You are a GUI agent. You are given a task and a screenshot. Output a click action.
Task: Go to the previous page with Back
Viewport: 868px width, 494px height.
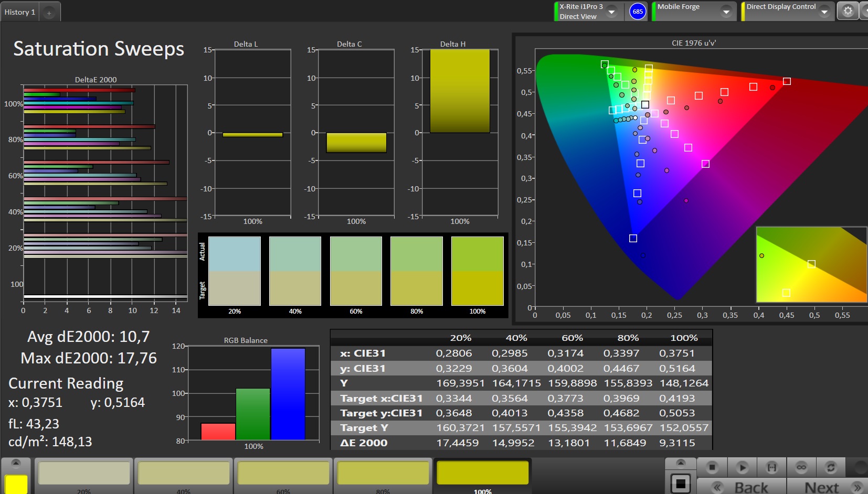pyautogui.click(x=741, y=487)
